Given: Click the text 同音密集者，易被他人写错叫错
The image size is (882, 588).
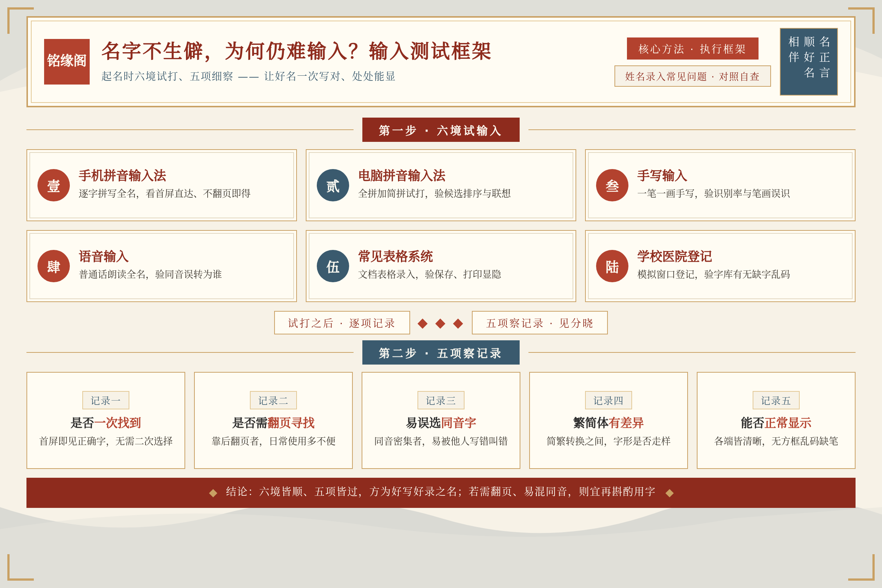Looking at the screenshot, I should point(441,441).
